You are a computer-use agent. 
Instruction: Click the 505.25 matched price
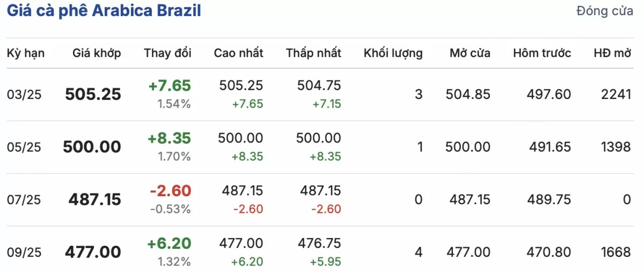[93, 95]
